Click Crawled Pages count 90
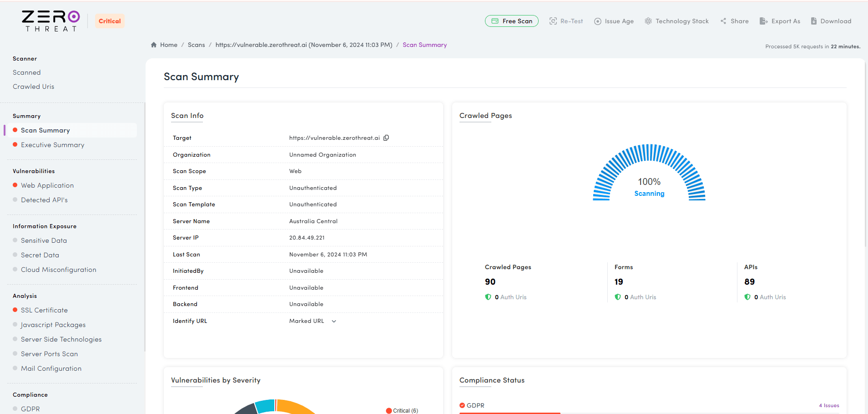Viewport: 868px width, 414px height. coord(490,282)
